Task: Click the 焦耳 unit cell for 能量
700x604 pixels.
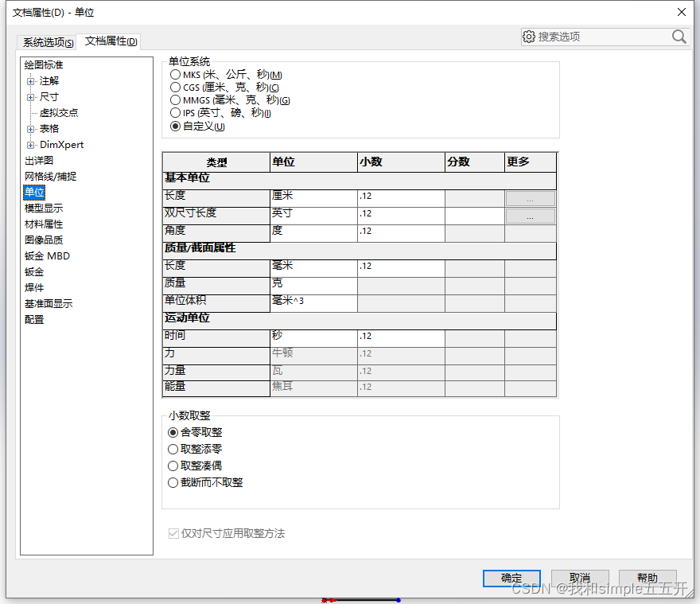Action: pyautogui.click(x=313, y=388)
